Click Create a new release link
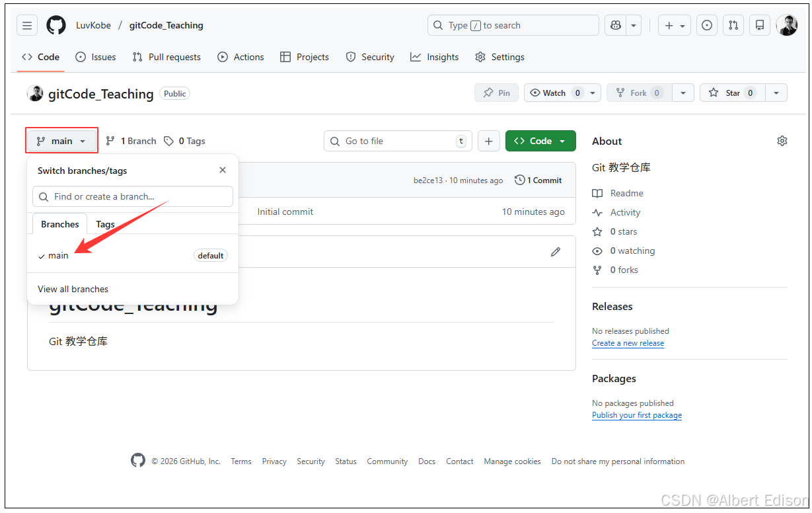Image resolution: width=812 pixels, height=513 pixels. point(628,343)
